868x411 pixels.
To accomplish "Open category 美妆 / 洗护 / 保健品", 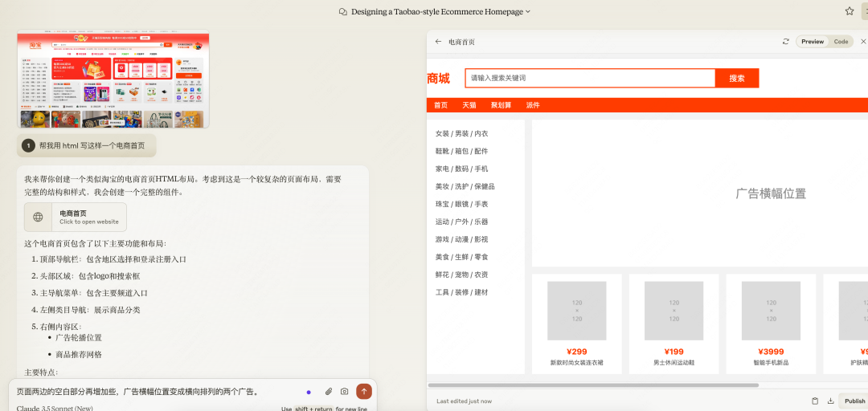I will pos(465,186).
